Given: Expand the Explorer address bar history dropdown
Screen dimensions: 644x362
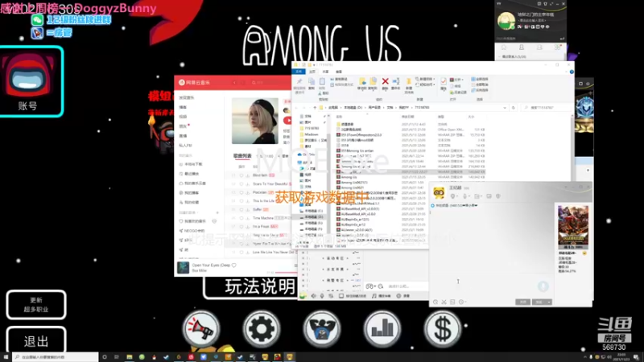Looking at the screenshot, I should pyautogui.click(x=505, y=108).
